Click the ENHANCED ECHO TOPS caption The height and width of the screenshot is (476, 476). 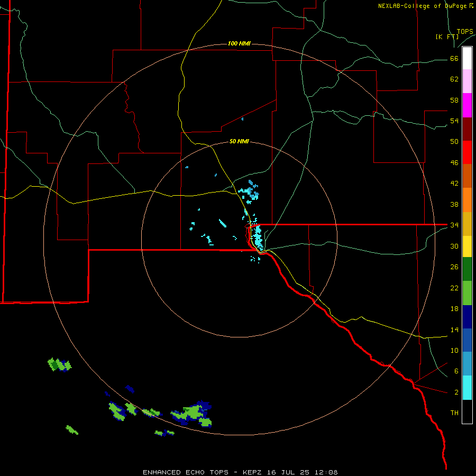point(240,472)
